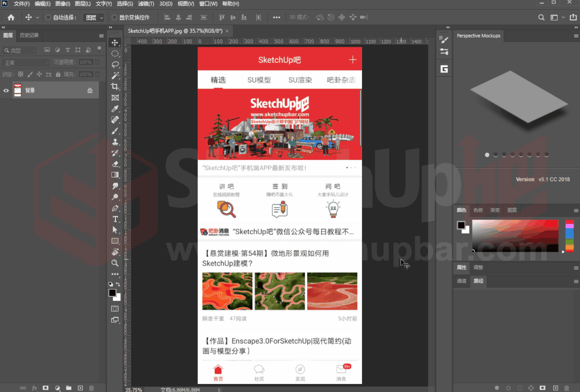
Task: Select the Eyedropper tool
Action: click(115, 108)
